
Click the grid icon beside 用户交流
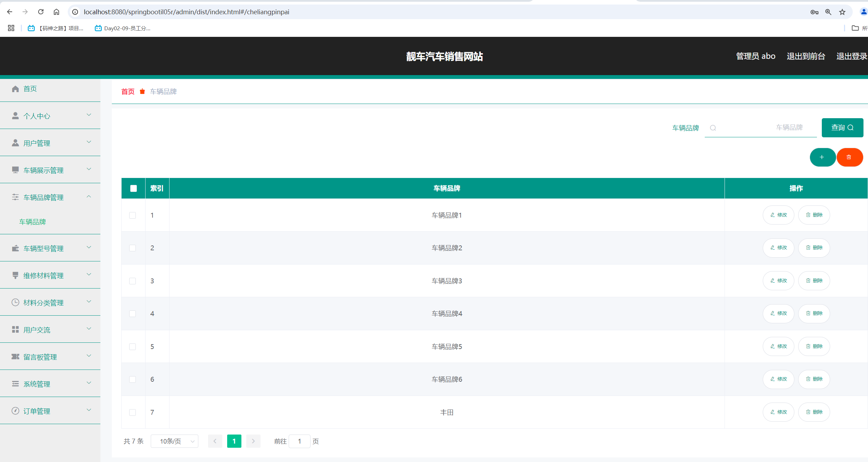click(15, 330)
